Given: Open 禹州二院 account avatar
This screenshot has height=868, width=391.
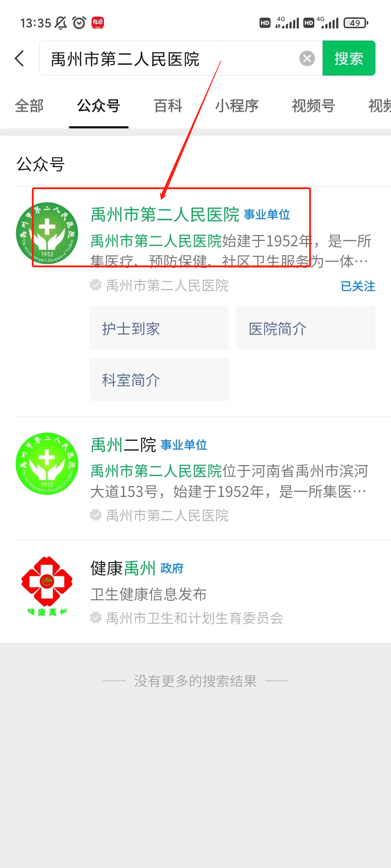Looking at the screenshot, I should [47, 464].
